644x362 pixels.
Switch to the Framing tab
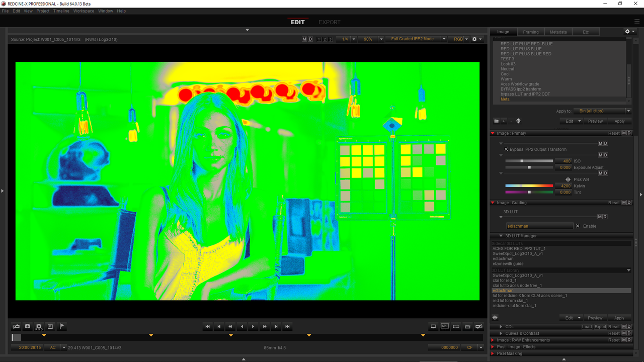point(531,32)
